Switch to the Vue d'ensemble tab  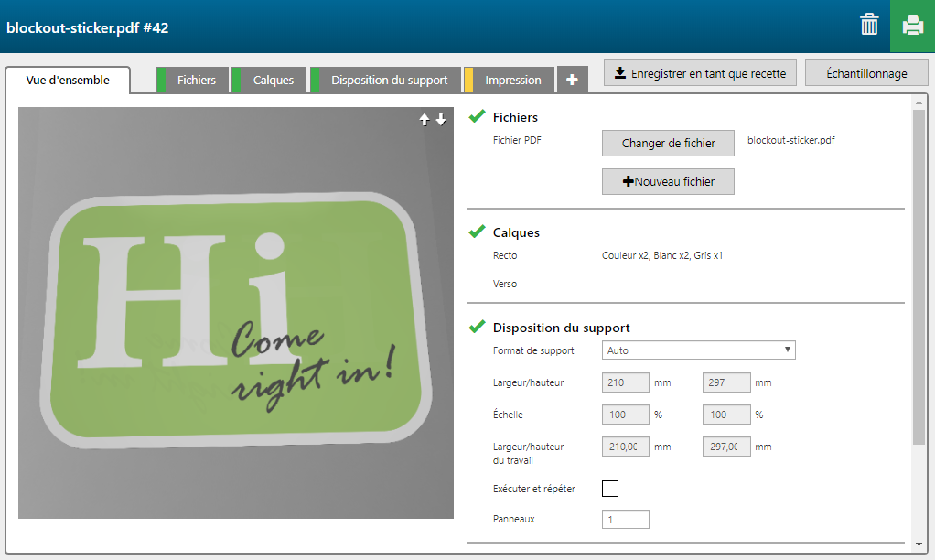tap(68, 80)
